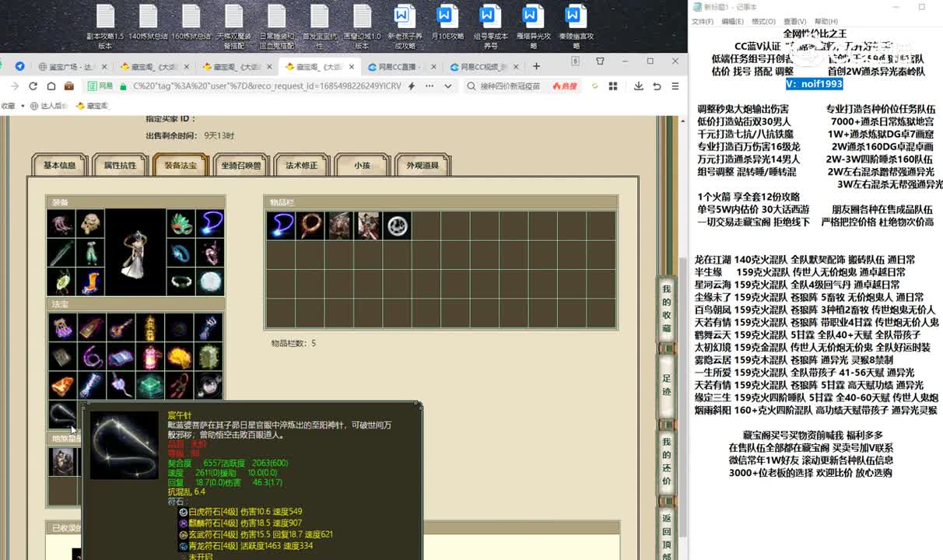Click the 我的收藏 side button
This screenshot has width=943, height=560.
(667, 308)
